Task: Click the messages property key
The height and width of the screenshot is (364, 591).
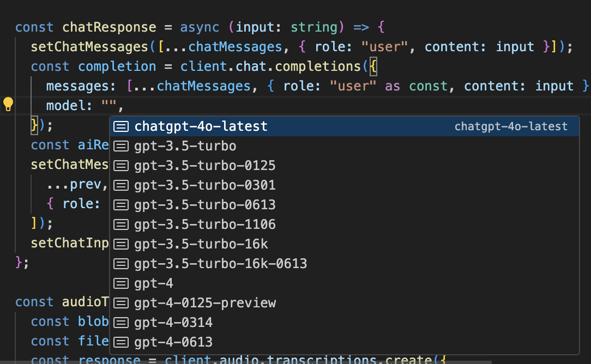Action: pos(77,86)
